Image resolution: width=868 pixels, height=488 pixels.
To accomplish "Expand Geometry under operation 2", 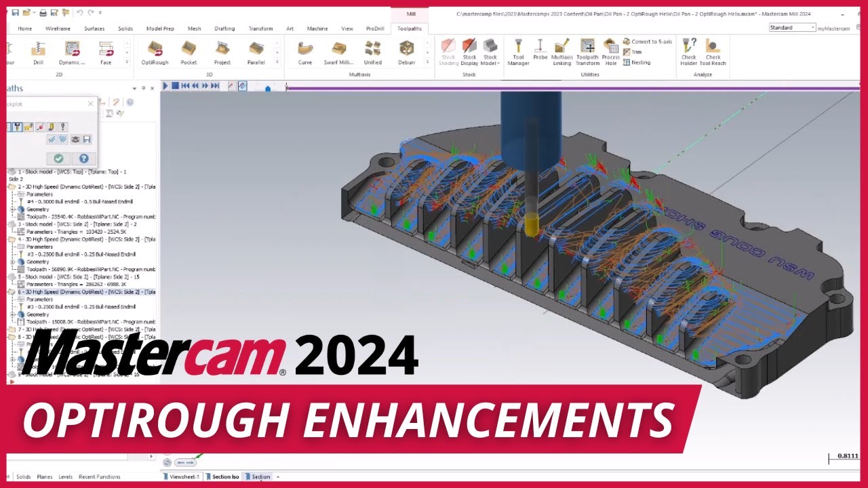I will 14,209.
